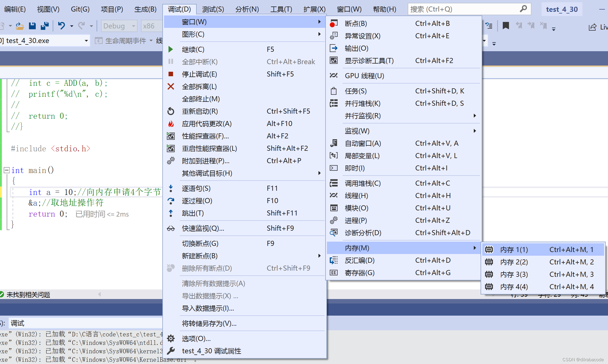Open the Git(G) menu
Image resolution: width=608 pixels, height=364 pixels.
click(x=80, y=9)
